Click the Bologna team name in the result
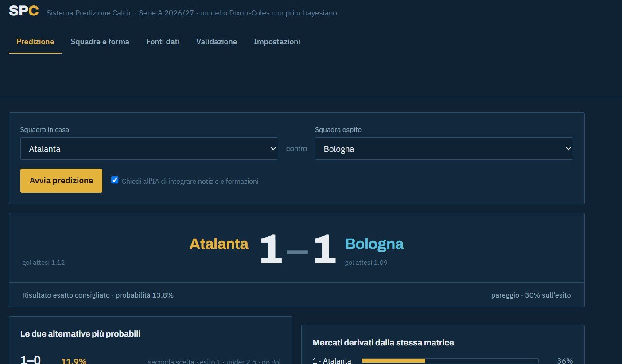This screenshot has width=622, height=364. [374, 244]
